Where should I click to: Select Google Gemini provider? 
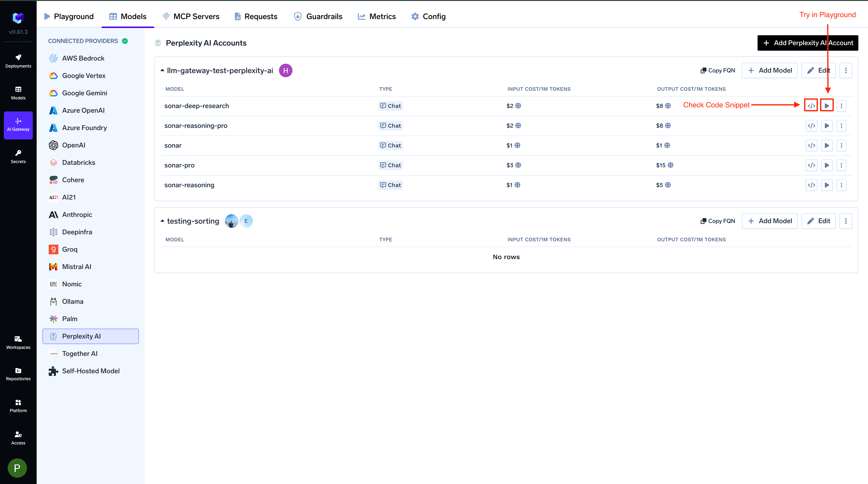click(91, 93)
